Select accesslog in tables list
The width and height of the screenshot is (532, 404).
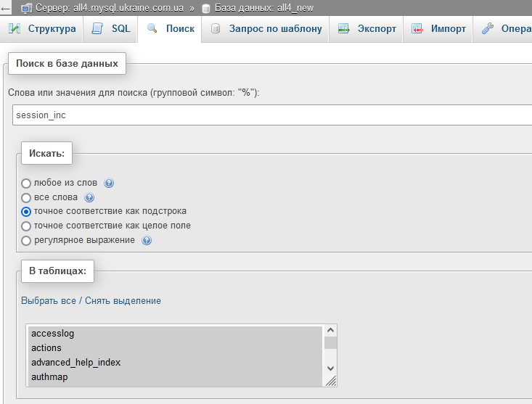click(175, 334)
